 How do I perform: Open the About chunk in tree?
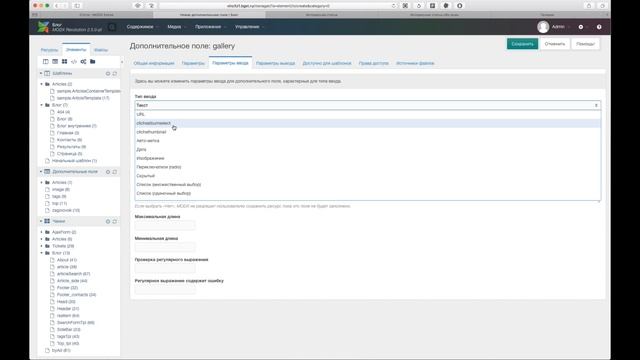67,260
